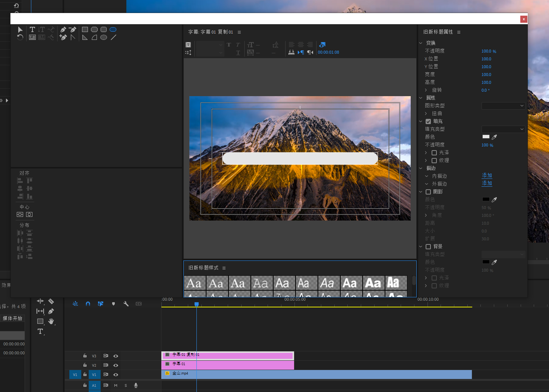Expand the 旋转 rotation property
The image size is (549, 392).
426,90
